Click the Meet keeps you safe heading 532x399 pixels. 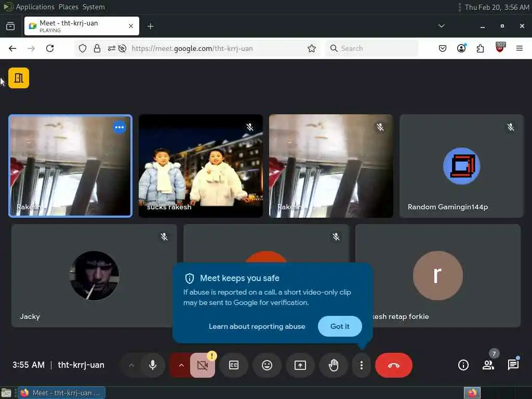click(x=240, y=278)
